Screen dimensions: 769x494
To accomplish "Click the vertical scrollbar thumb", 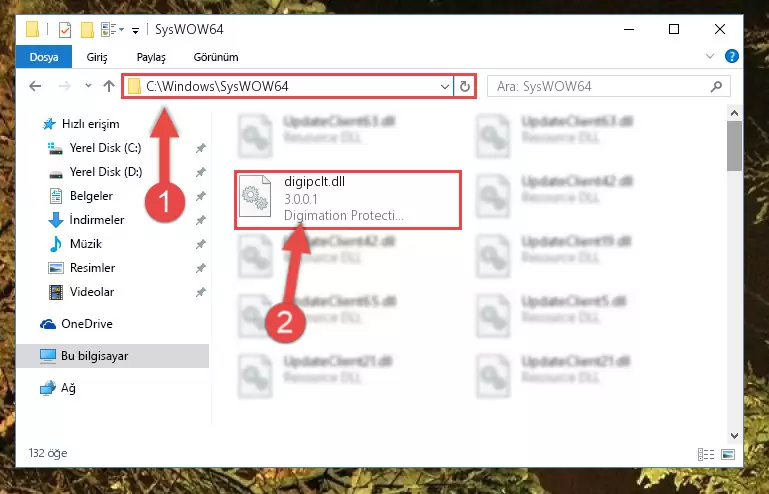I will 734,146.
